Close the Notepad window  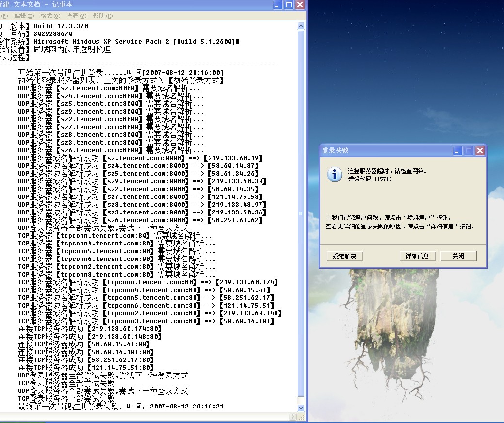coord(300,4)
